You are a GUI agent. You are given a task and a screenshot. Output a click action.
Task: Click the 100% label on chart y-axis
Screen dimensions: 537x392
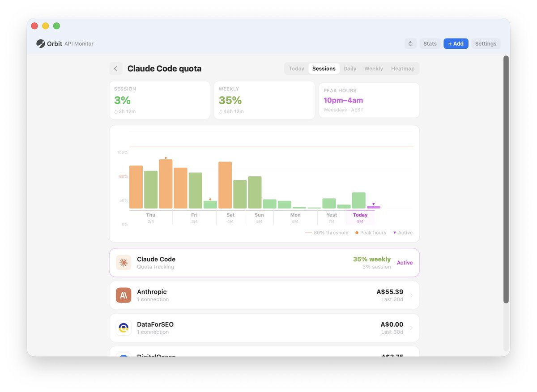[x=123, y=153]
